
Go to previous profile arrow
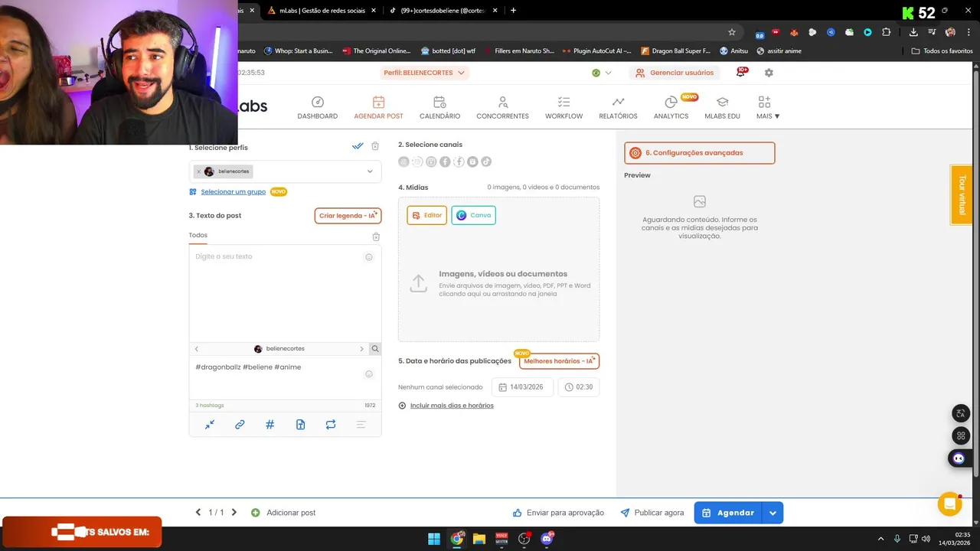197,349
